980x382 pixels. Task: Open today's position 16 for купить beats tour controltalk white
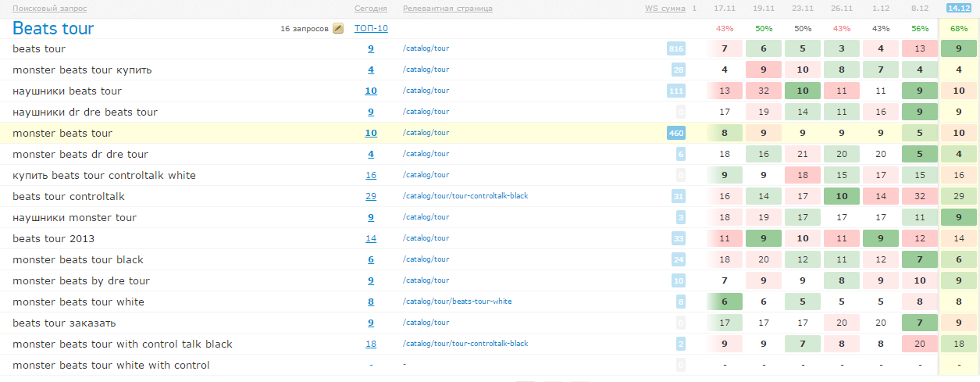coord(371,175)
